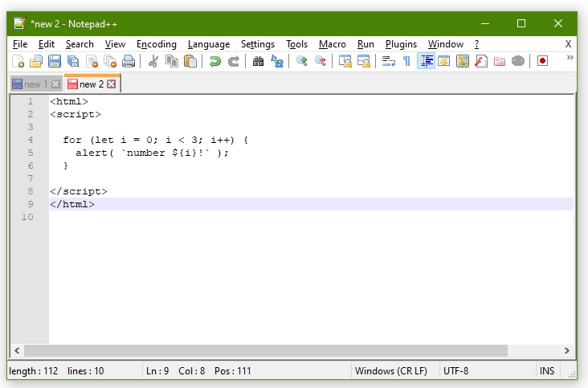Toggle file monitoring (tail) icon

(518, 61)
